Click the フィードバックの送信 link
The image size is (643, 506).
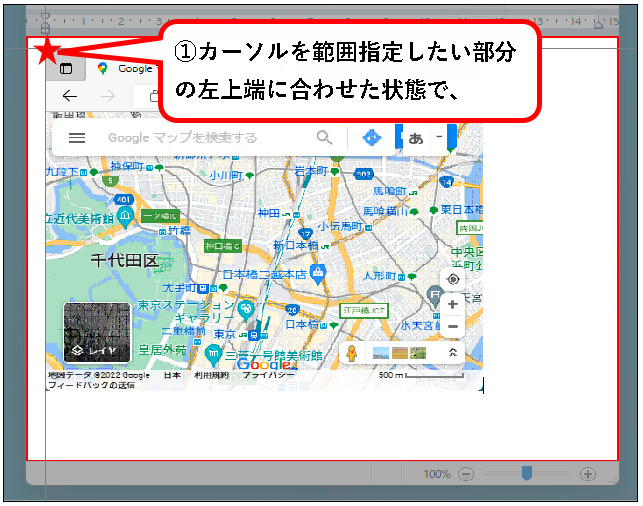tap(91, 385)
